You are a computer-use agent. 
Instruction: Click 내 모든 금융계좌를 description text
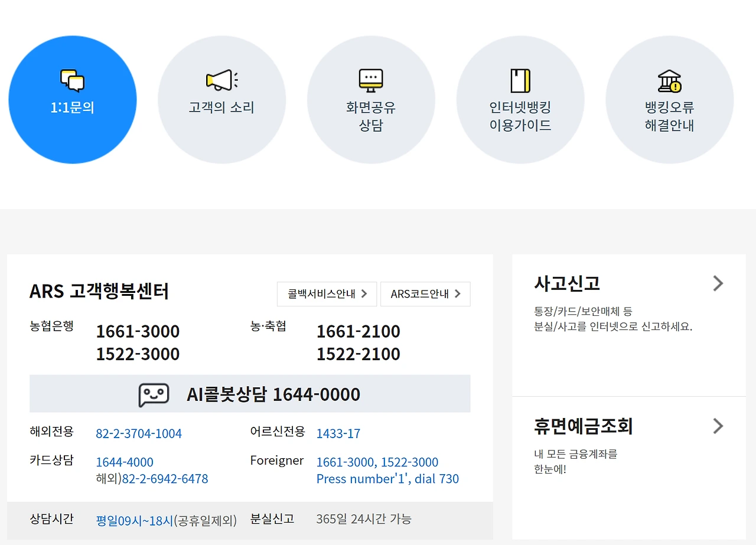click(576, 454)
